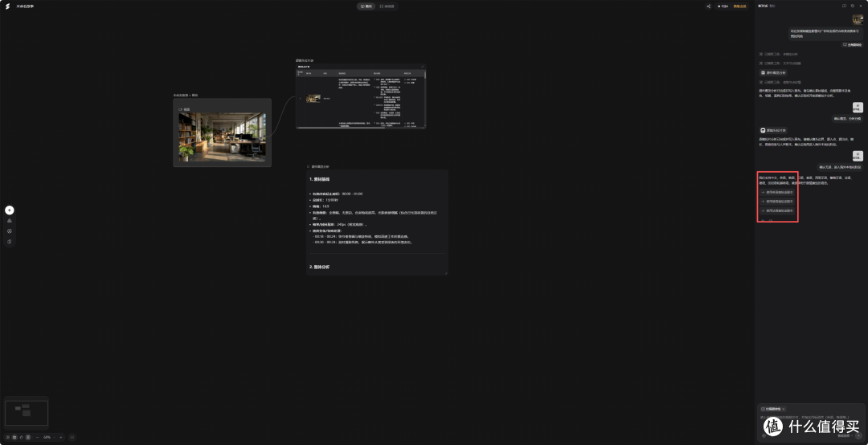This screenshot has width=868, height=445.
Task: Click the face-shaped icon on the left toolbar
Action: (x=10, y=231)
